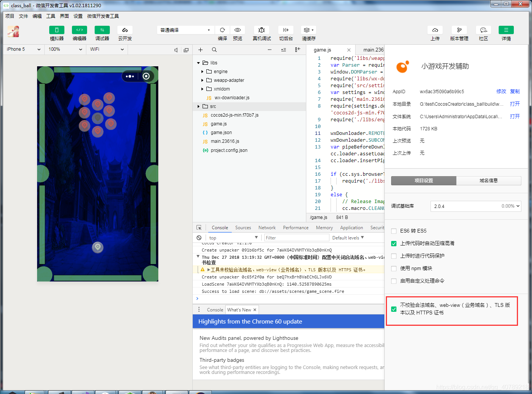Click the devtools inspect element icon
The width and height of the screenshot is (532, 394).
point(199,228)
